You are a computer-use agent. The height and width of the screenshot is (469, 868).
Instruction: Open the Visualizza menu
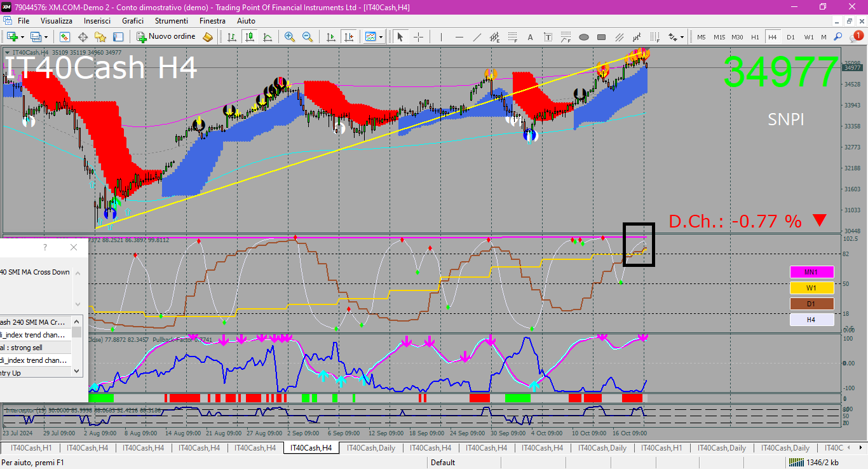[x=57, y=21]
